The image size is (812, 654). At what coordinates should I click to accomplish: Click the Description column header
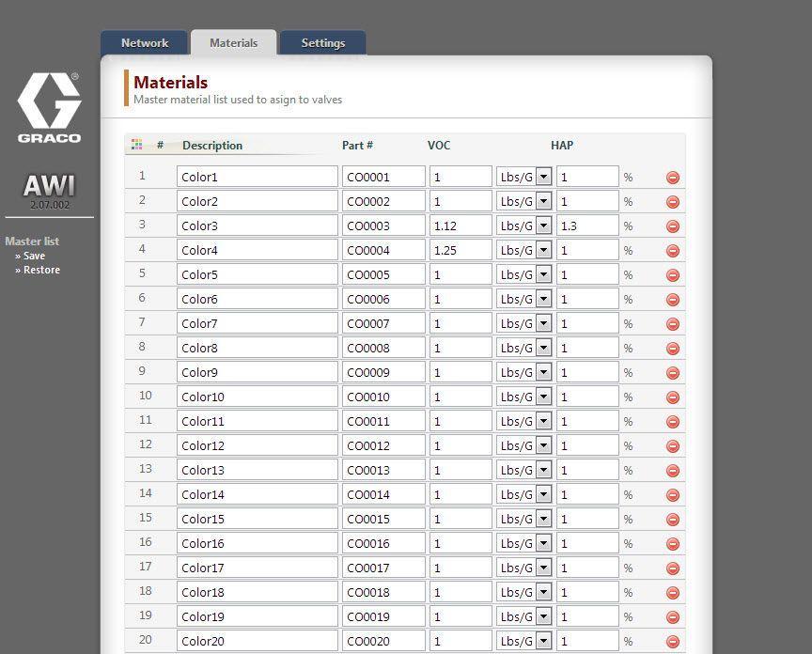[212, 146]
